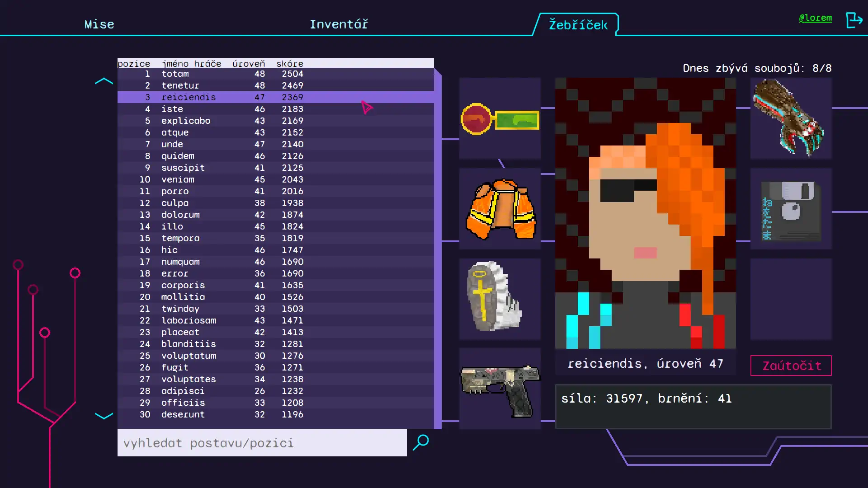Click the magnifier search icon
868x488 pixels.
point(421,442)
